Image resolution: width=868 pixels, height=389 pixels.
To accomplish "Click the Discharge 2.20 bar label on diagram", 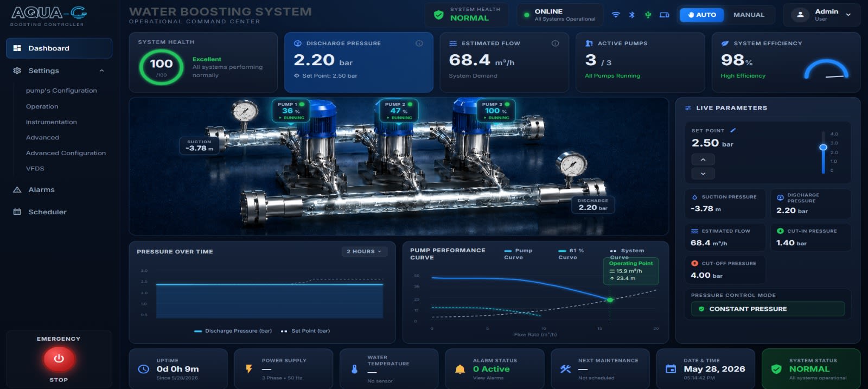I will coord(593,205).
